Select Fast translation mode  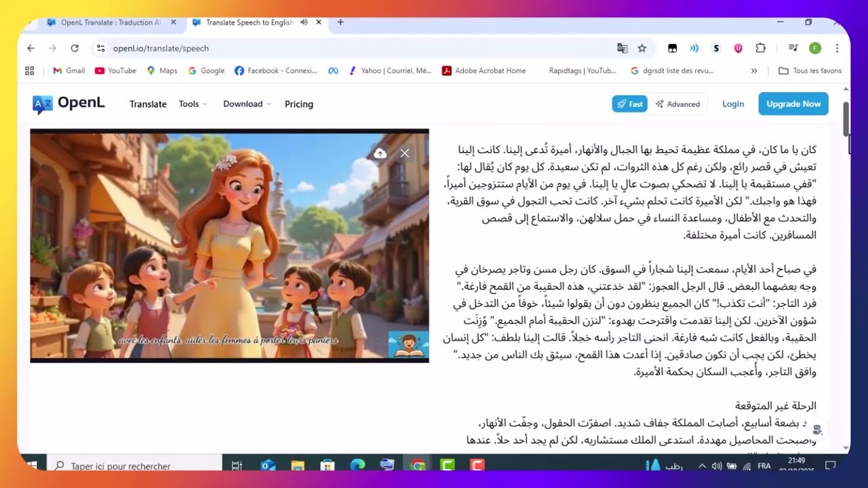point(629,104)
